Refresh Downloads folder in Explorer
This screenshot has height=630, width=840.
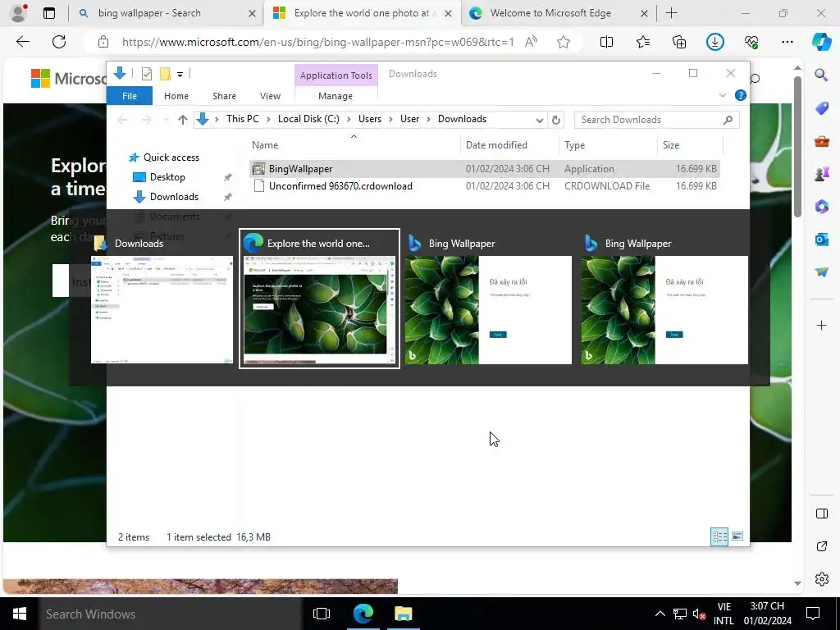[555, 120]
